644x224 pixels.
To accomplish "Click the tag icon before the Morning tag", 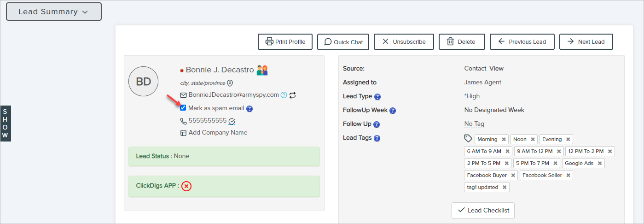I will point(468,139).
